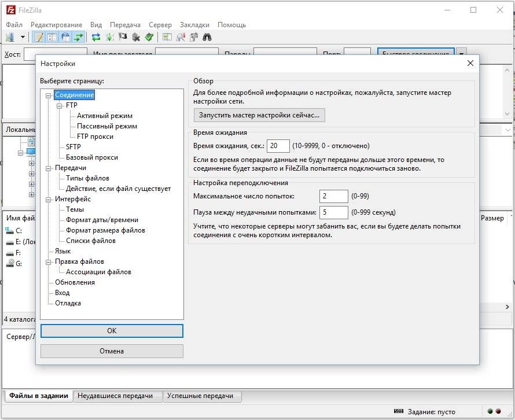Select SFTP settings page
The width and height of the screenshot is (515, 420).
(73, 147)
